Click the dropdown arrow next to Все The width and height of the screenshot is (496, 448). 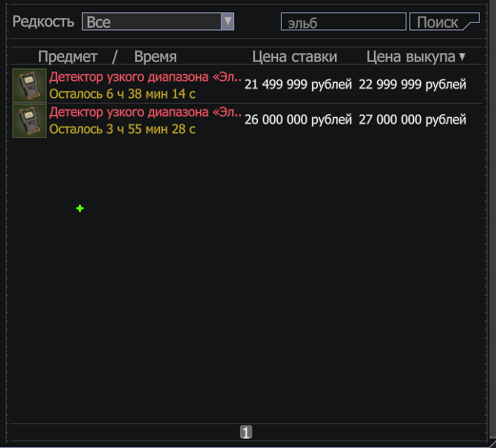tap(228, 22)
